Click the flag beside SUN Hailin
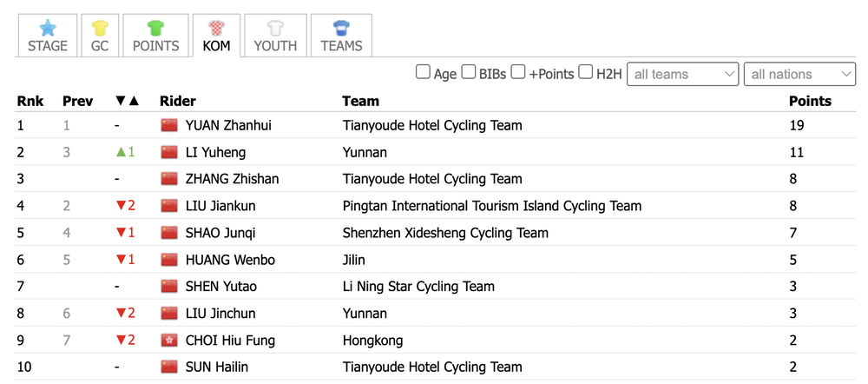Image resolution: width=868 pixels, height=384 pixels. tap(169, 367)
